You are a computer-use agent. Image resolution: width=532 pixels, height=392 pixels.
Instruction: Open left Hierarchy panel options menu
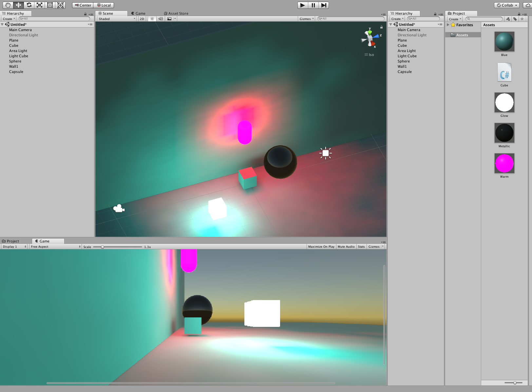(91, 14)
